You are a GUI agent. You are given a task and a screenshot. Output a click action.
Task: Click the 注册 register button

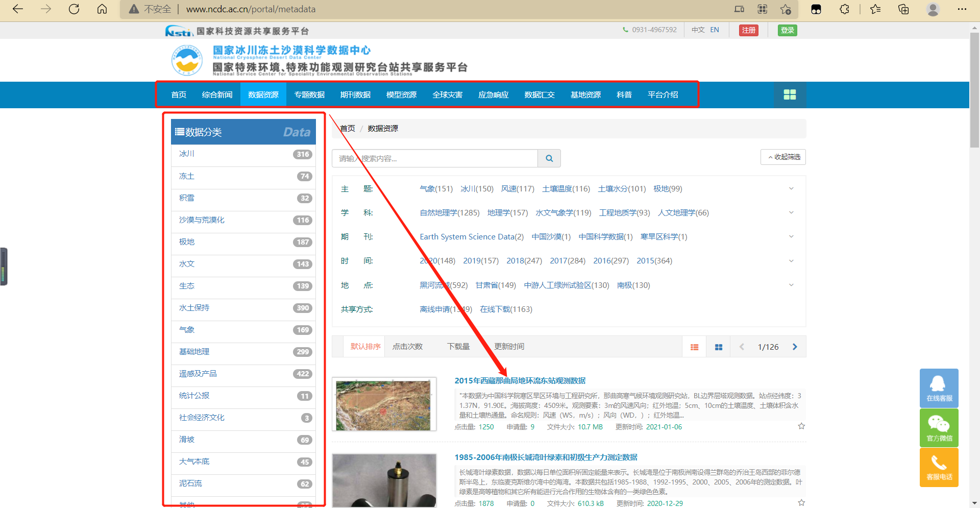pos(748,30)
